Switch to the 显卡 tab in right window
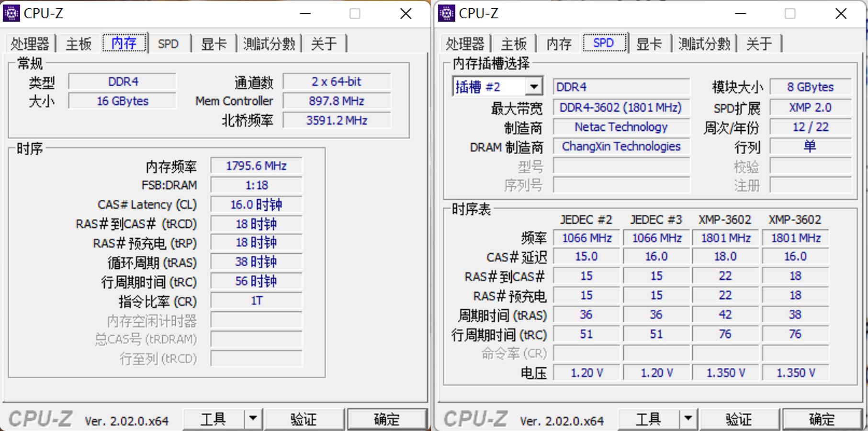 click(x=650, y=44)
